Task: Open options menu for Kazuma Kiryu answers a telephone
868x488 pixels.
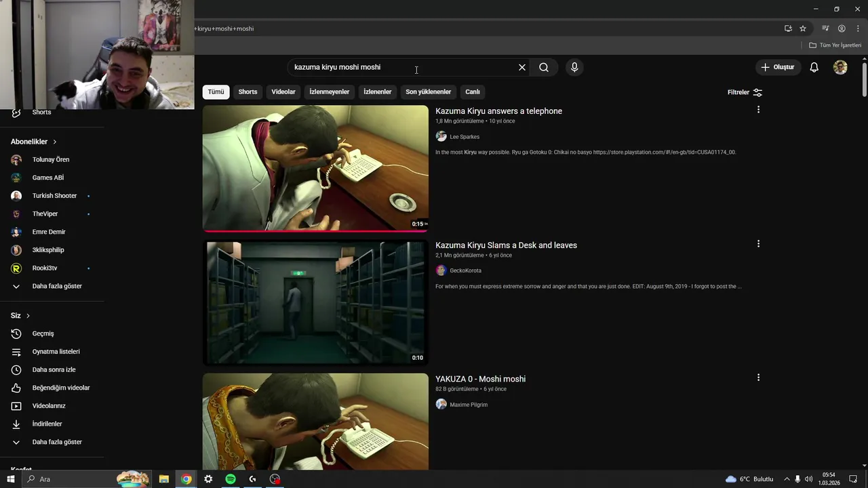Action: click(758, 110)
